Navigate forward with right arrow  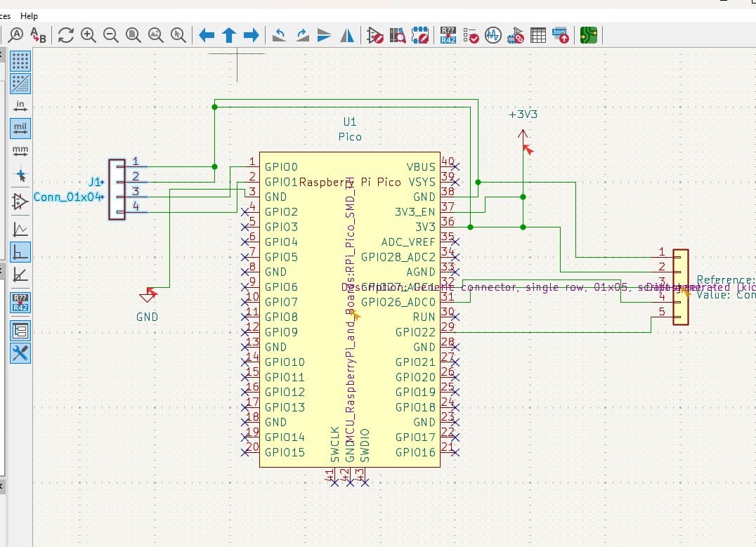coord(252,35)
